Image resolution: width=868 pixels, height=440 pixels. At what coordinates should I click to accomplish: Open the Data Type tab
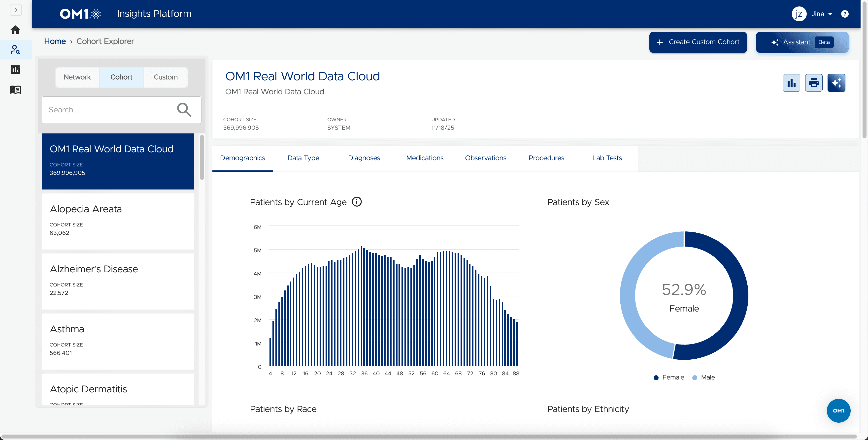(303, 158)
